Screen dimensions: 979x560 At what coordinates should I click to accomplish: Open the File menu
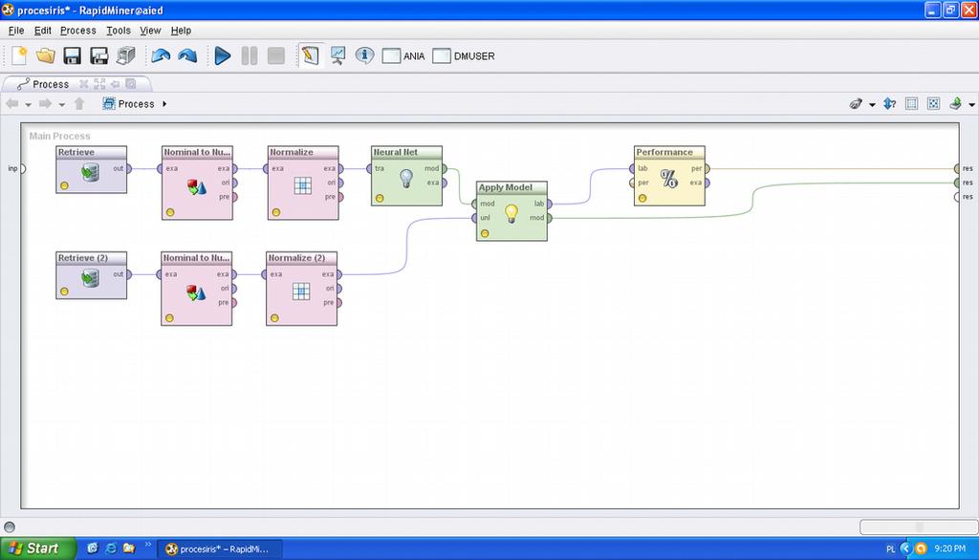(x=16, y=30)
